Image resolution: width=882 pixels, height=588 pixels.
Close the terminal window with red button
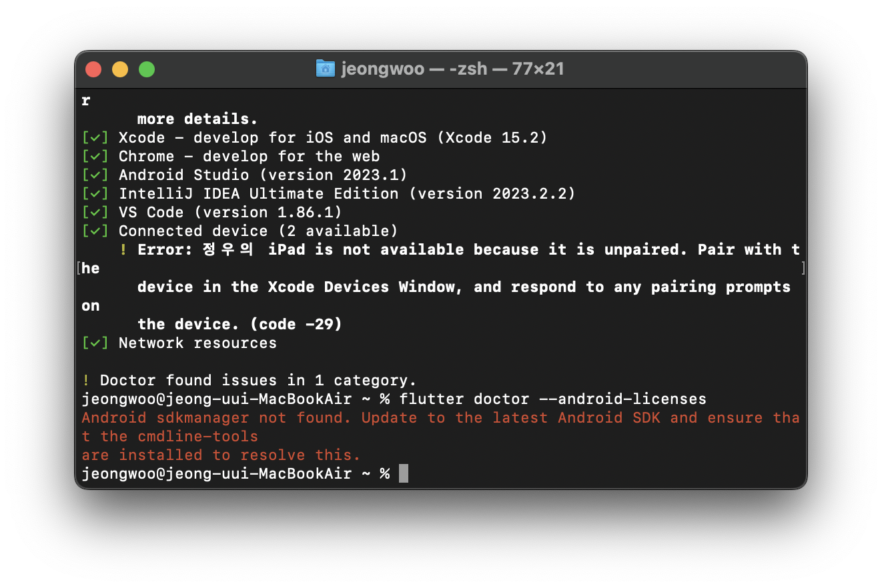[x=93, y=69]
